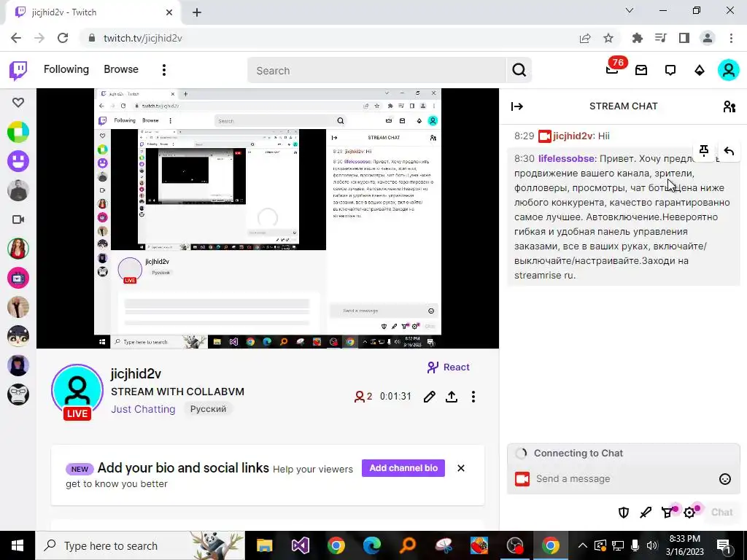Open the chat settings gear icon
Image resolution: width=747 pixels, height=560 pixels.
(x=690, y=513)
